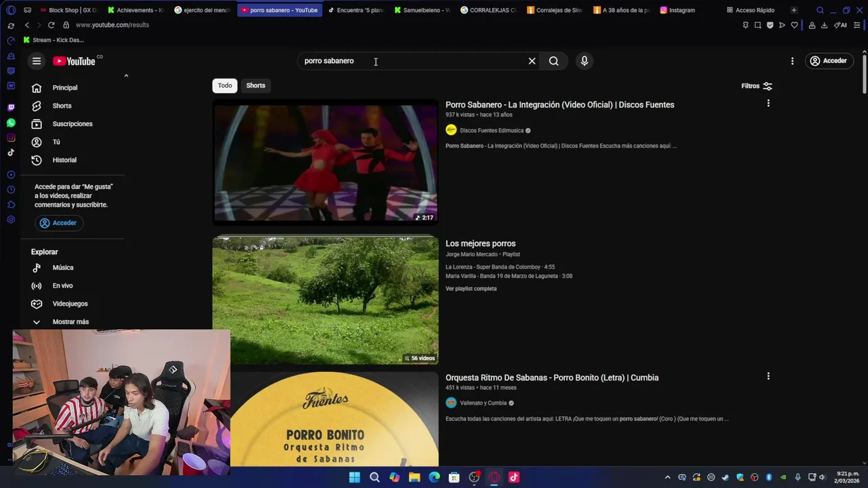This screenshot has width=868, height=488.
Task: Open a new browser tab with plus
Action: [x=793, y=10]
